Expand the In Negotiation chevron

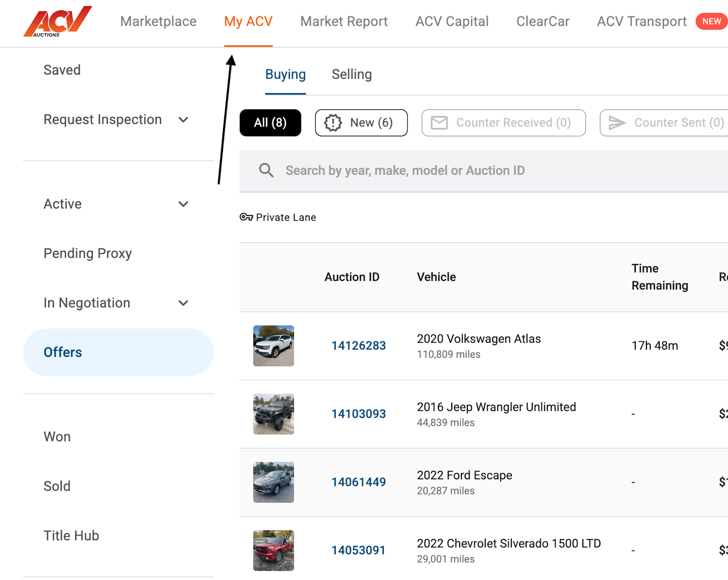(x=183, y=303)
